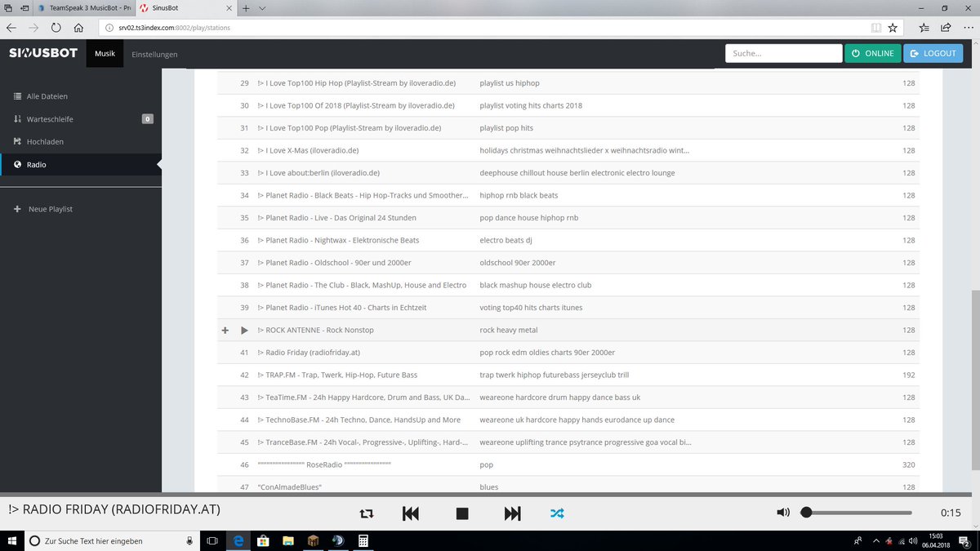The height and width of the screenshot is (551, 980).
Task: Open Warteschleife queue in the sidebar
Action: coord(82,119)
